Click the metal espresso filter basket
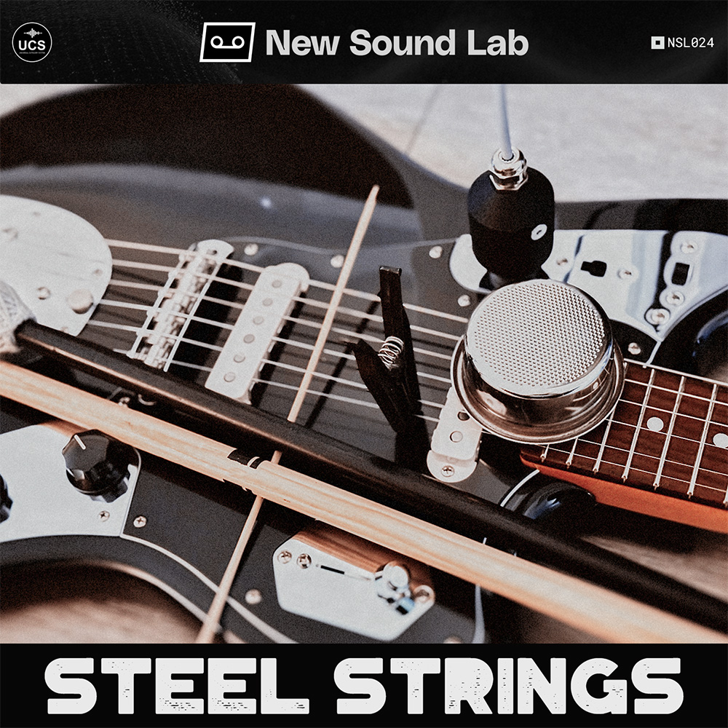Image resolution: width=728 pixels, height=728 pixels. pyautogui.click(x=539, y=360)
